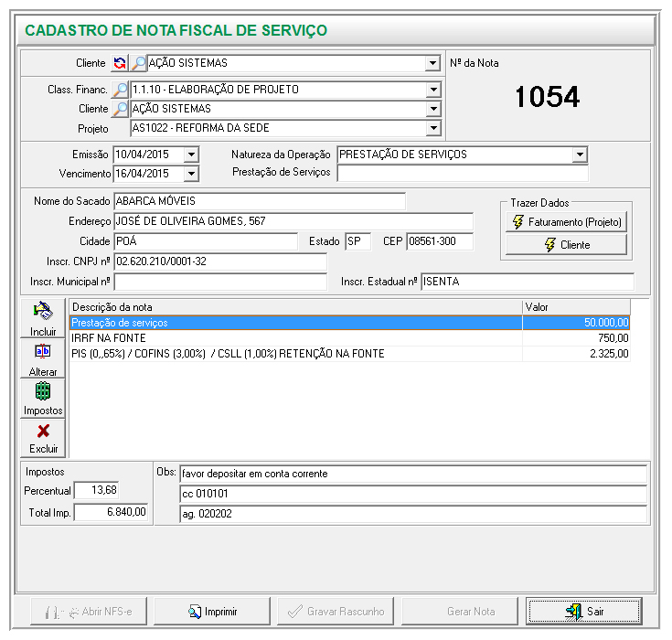Click the red-blue refresh icon beside Cliente
This screenshot has width=672, height=640.
pyautogui.click(x=120, y=63)
